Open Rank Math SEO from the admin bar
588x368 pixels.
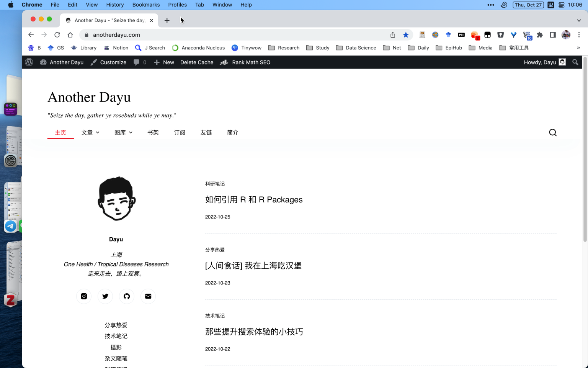click(x=251, y=62)
